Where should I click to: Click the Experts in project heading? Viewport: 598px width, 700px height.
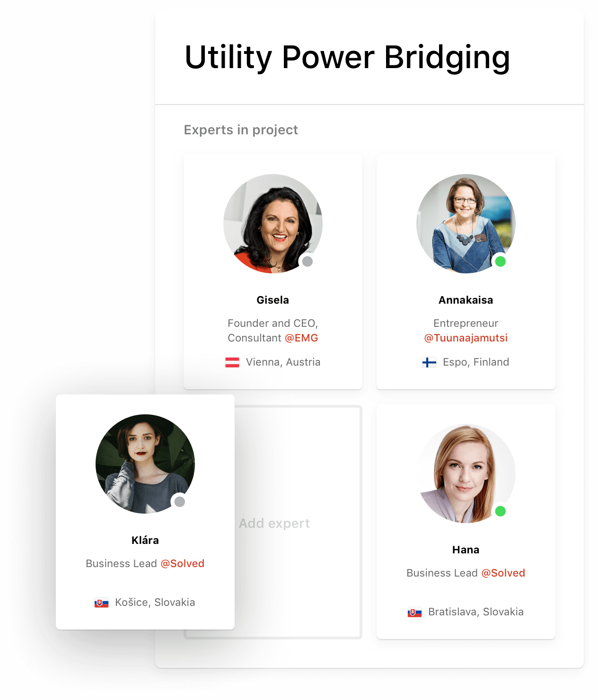tap(241, 130)
